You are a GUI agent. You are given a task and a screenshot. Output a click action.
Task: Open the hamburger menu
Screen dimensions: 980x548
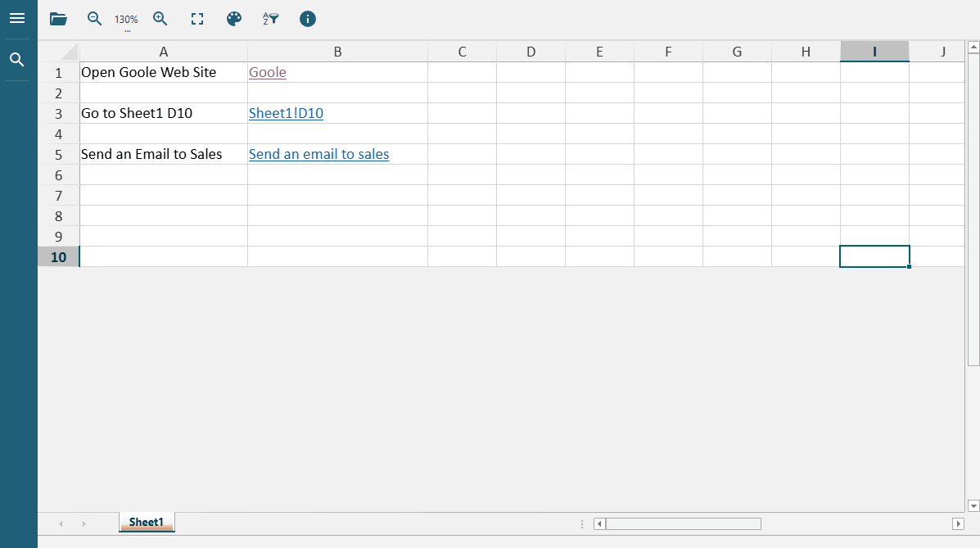pos(17,18)
